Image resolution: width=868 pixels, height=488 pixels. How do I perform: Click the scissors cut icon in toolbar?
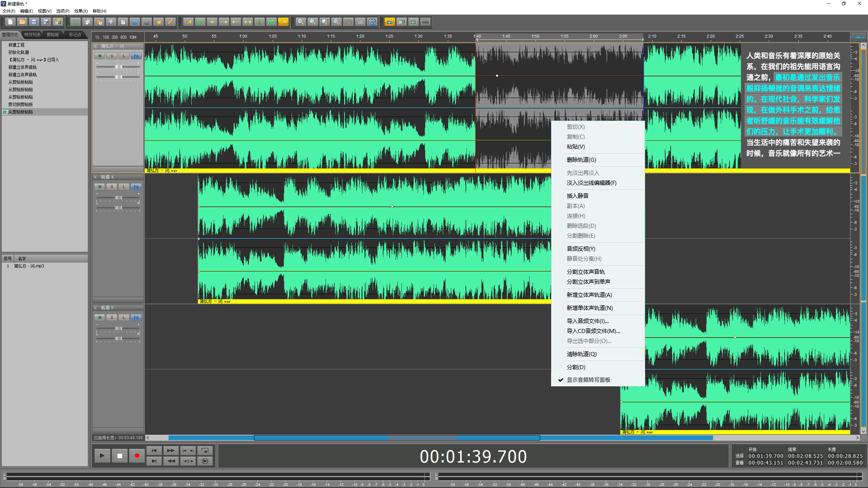click(x=75, y=22)
